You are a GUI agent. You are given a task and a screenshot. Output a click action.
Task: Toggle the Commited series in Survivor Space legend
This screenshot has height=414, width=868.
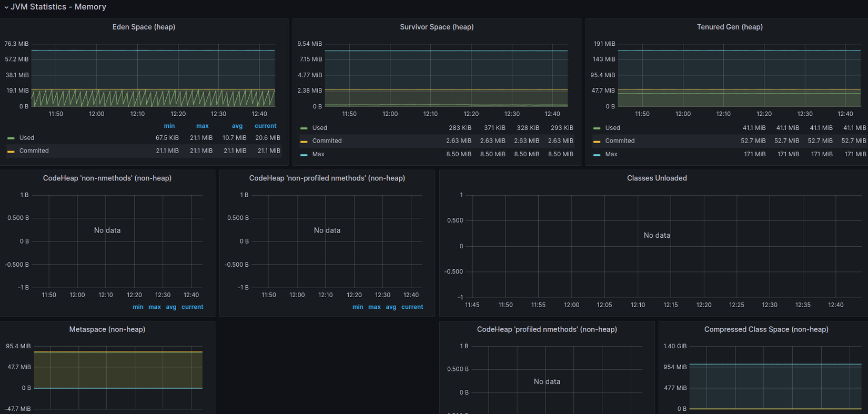pyautogui.click(x=327, y=141)
